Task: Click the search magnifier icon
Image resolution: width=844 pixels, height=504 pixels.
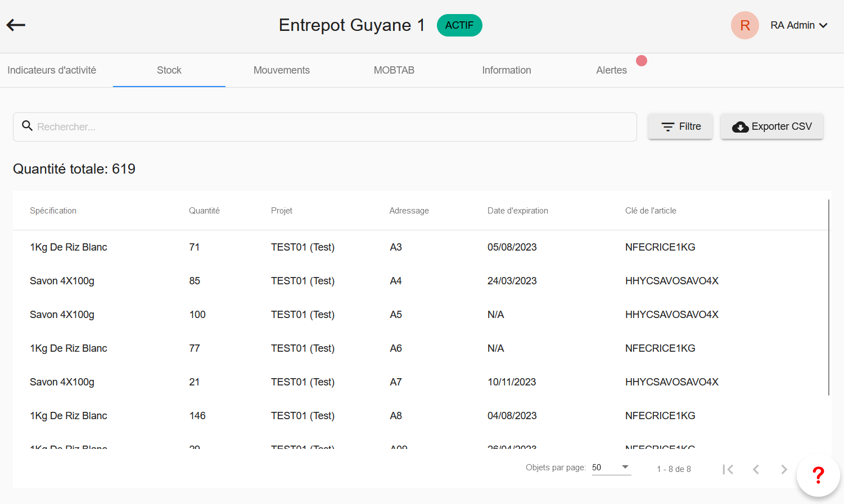Action: tap(27, 126)
